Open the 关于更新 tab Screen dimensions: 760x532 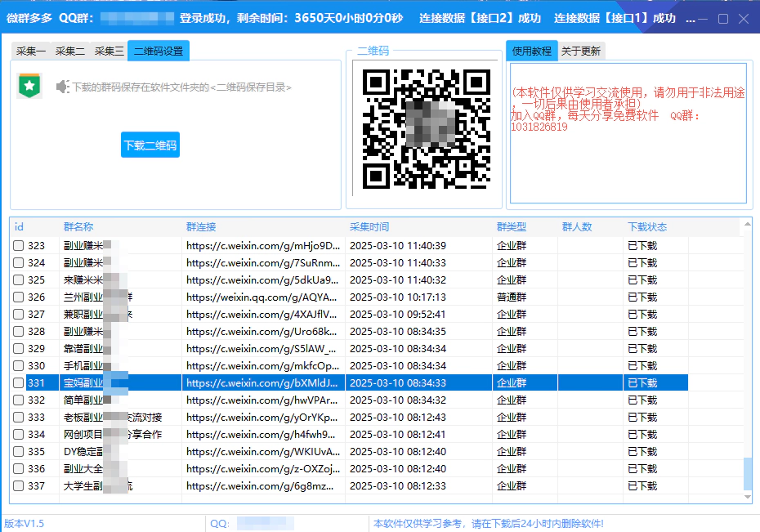[581, 51]
